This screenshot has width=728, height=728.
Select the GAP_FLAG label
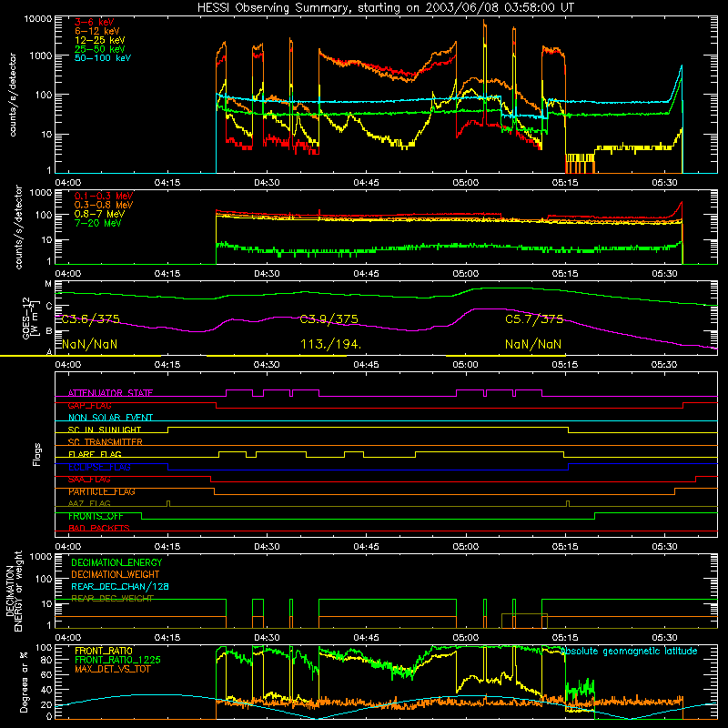pos(89,405)
